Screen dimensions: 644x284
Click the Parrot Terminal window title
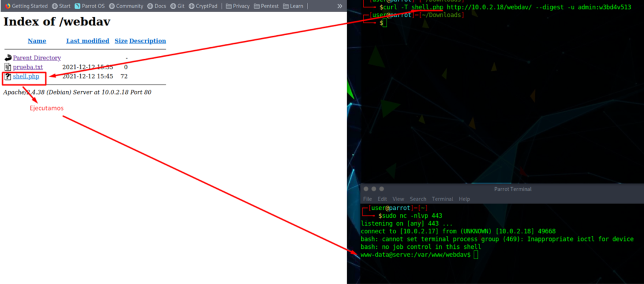tap(512, 189)
